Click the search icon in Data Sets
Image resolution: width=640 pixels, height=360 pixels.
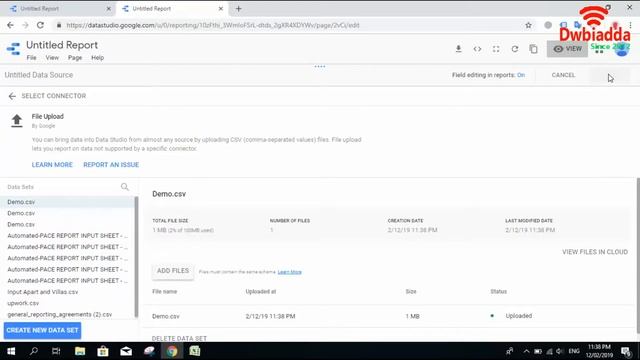point(124,187)
